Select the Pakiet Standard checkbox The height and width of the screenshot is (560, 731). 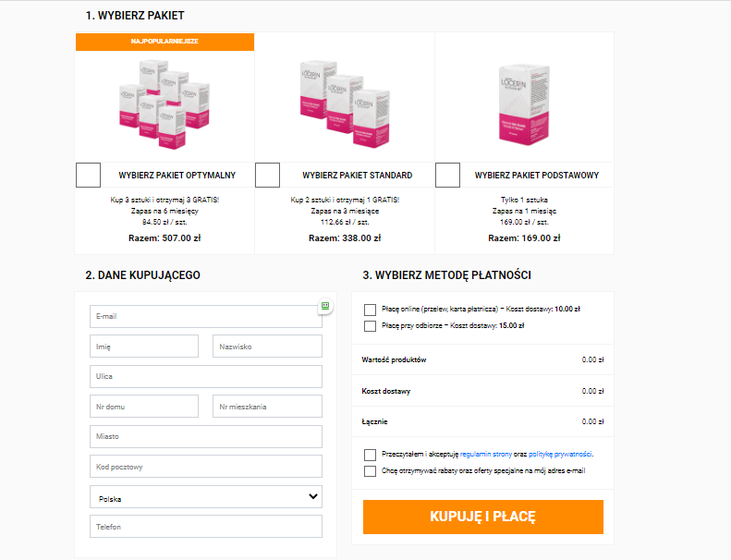pyautogui.click(x=267, y=175)
